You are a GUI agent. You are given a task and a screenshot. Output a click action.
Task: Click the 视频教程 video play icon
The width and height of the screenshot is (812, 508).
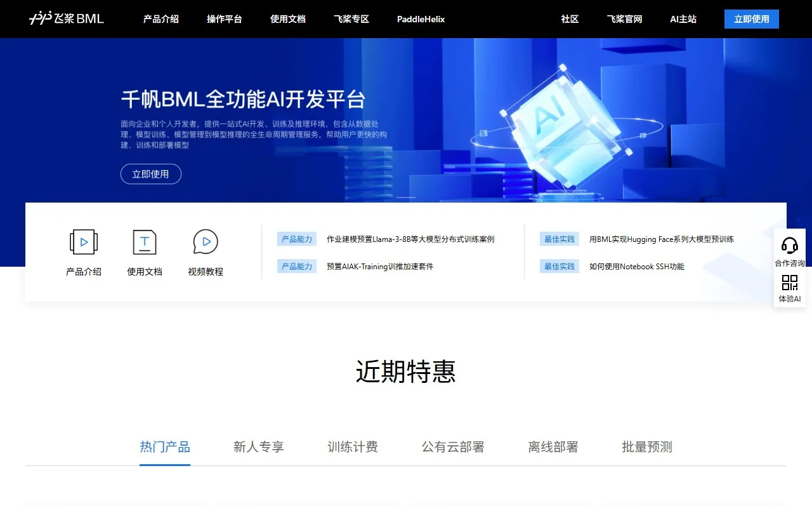[x=205, y=241]
